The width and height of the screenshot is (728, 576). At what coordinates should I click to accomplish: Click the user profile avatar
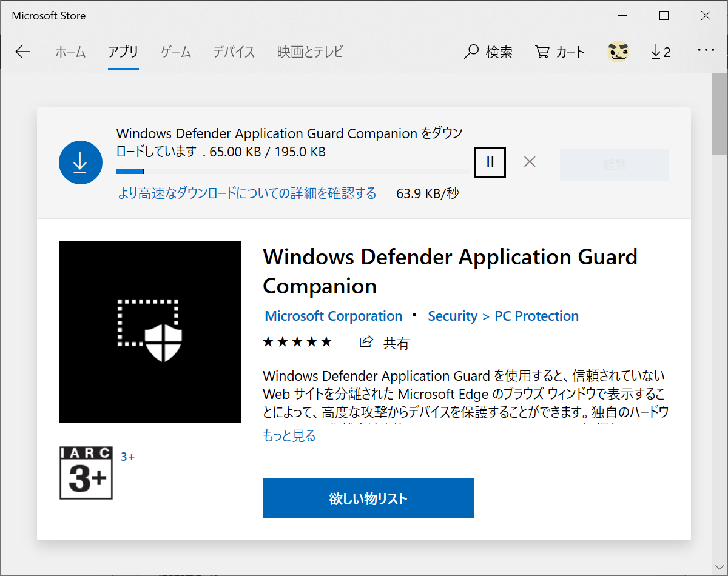[x=618, y=52]
